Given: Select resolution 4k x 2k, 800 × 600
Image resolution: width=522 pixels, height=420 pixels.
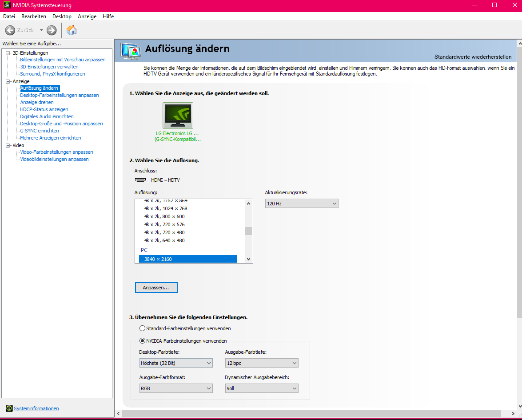Looking at the screenshot, I should [164, 216].
